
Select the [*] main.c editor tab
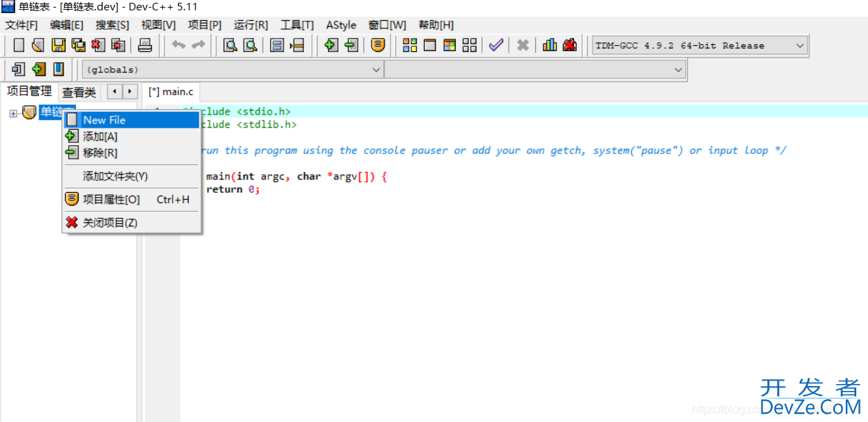pyautogui.click(x=171, y=91)
